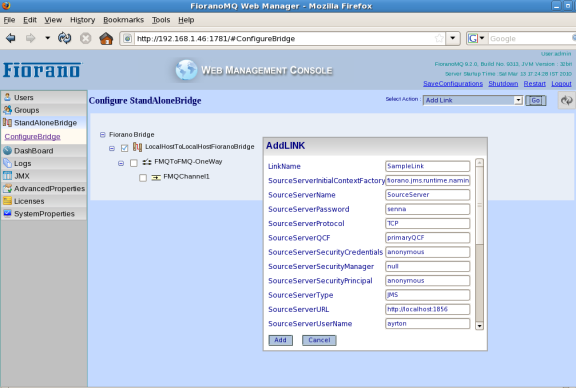Click the DashBoard sidebar icon
576x388 pixels.
point(7,151)
